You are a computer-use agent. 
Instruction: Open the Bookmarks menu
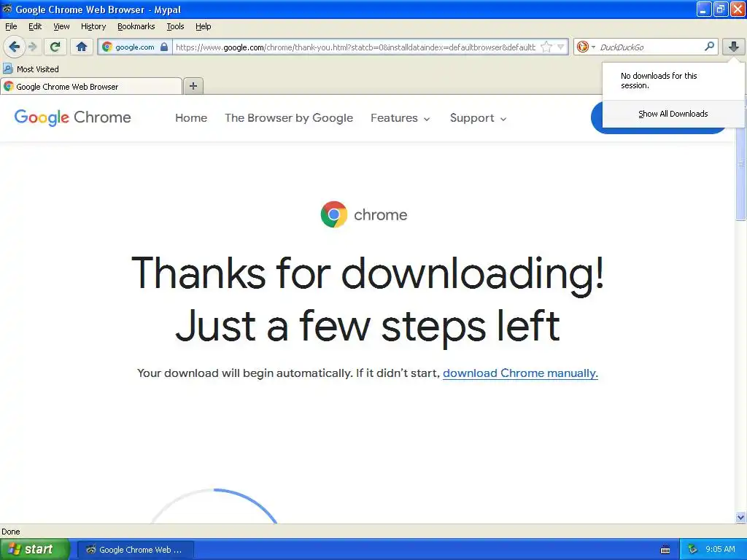click(x=136, y=26)
